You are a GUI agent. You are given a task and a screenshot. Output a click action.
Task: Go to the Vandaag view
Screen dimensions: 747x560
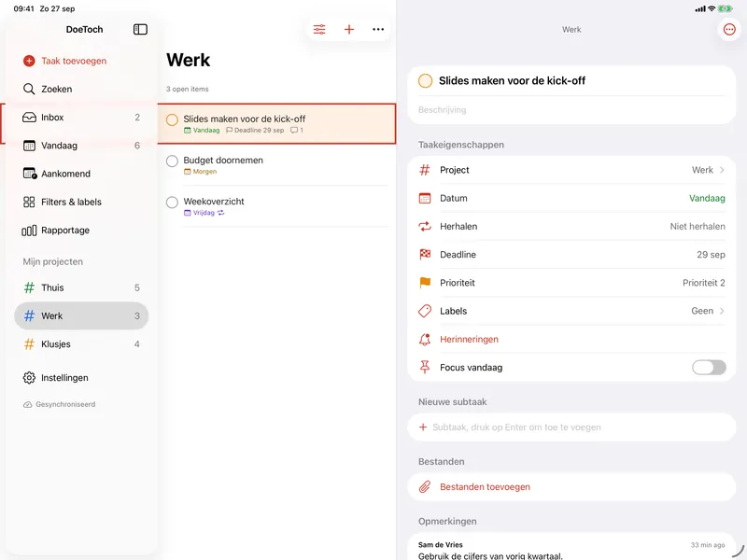pos(81,146)
